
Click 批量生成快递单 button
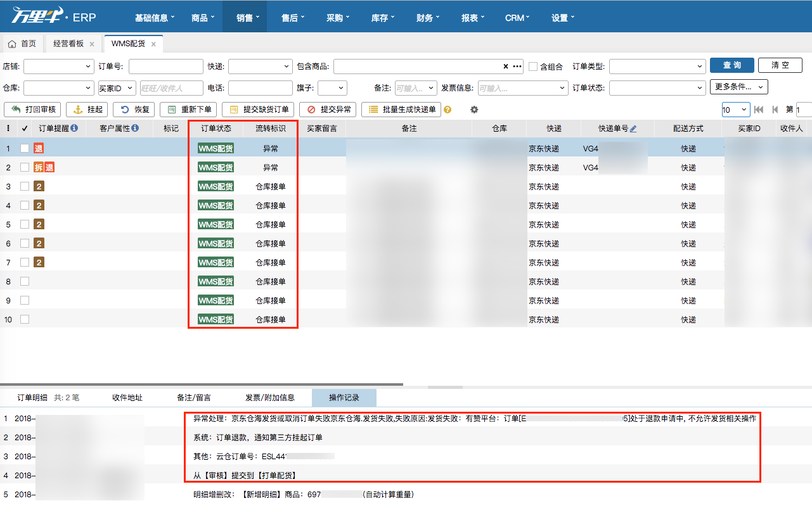point(401,110)
